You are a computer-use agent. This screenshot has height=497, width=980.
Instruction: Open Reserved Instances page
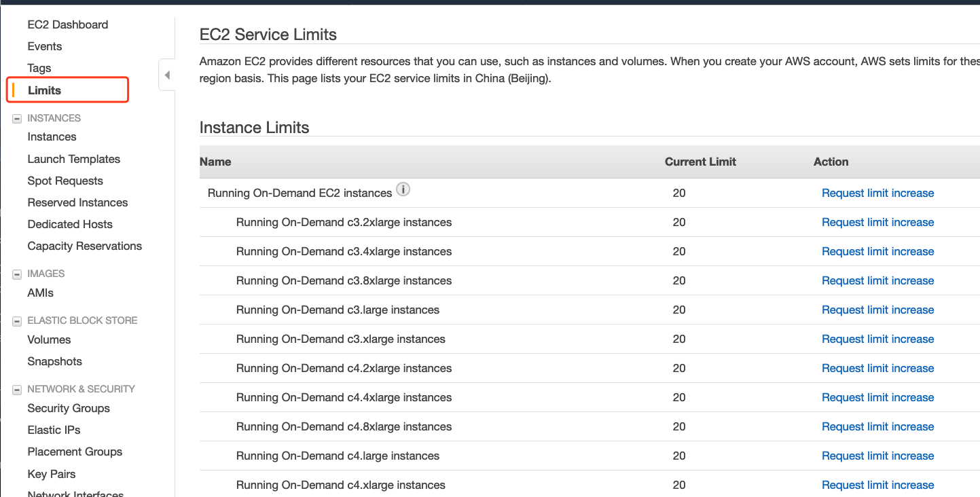77,202
